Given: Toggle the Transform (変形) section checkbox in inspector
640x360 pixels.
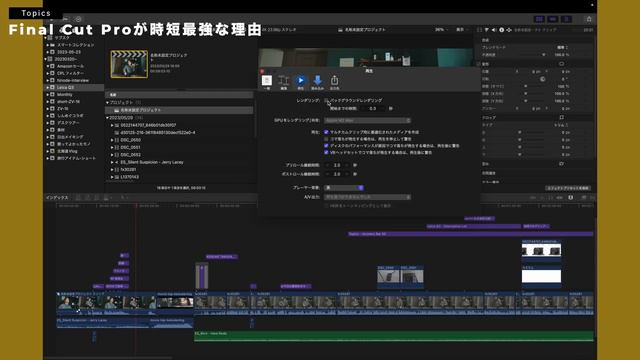Looking at the screenshot, I should pyautogui.click(x=479, y=64).
